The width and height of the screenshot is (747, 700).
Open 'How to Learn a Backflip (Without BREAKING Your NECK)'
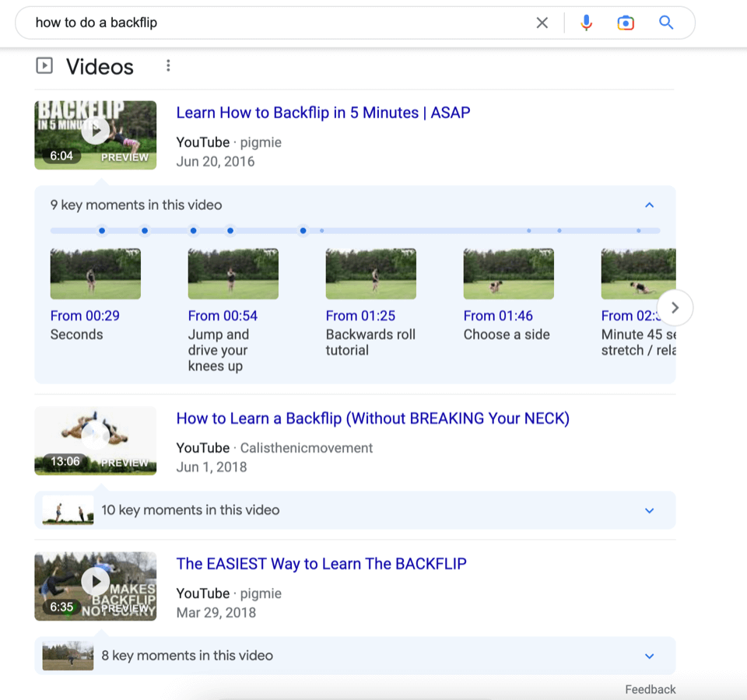pos(373,418)
